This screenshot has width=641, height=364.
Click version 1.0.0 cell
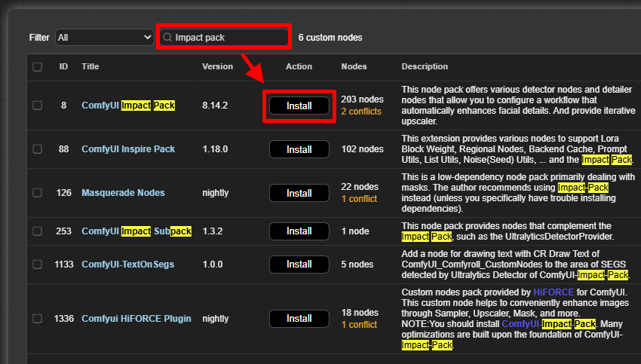tap(213, 265)
